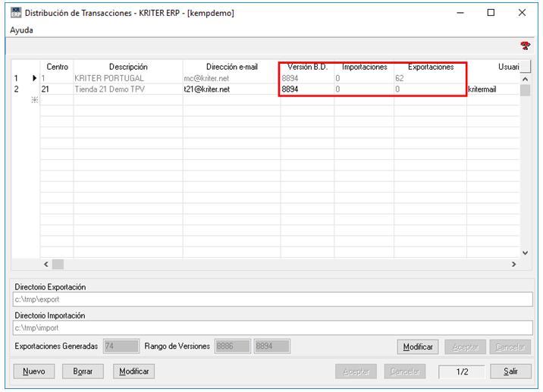Click the Nuevo button
This screenshot has width=543, height=392.
(x=33, y=372)
